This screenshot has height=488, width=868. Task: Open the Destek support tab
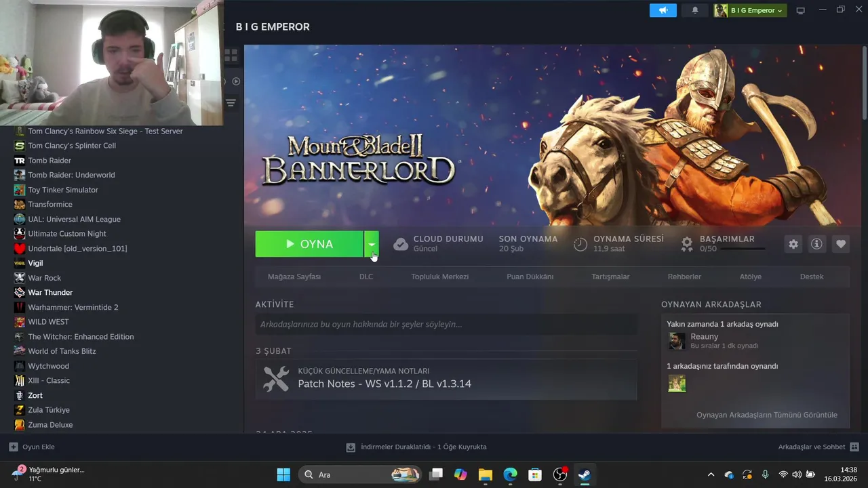[812, 277]
